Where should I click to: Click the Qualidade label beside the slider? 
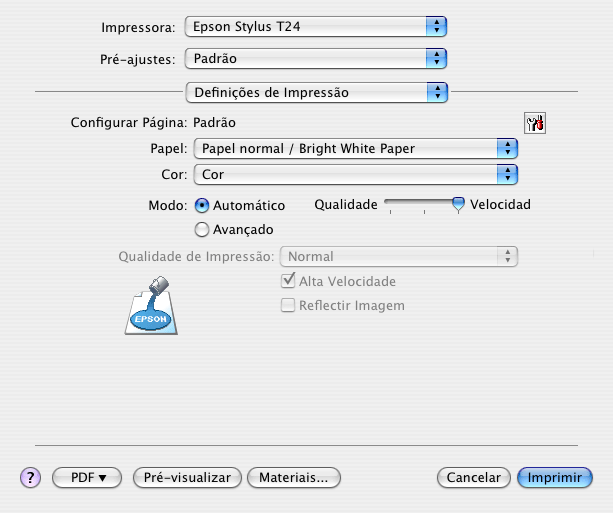pos(346,204)
